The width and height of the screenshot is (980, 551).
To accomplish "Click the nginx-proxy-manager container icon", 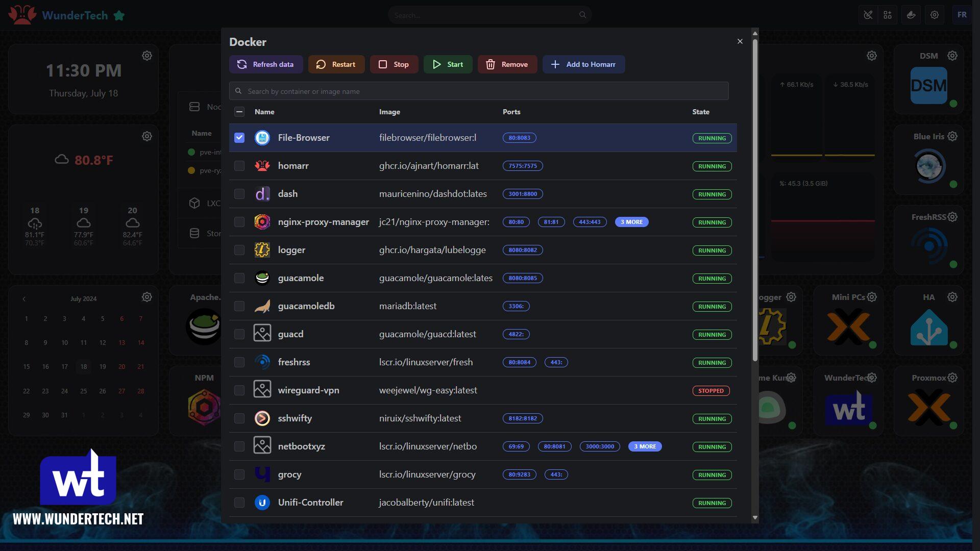I will [x=261, y=221].
